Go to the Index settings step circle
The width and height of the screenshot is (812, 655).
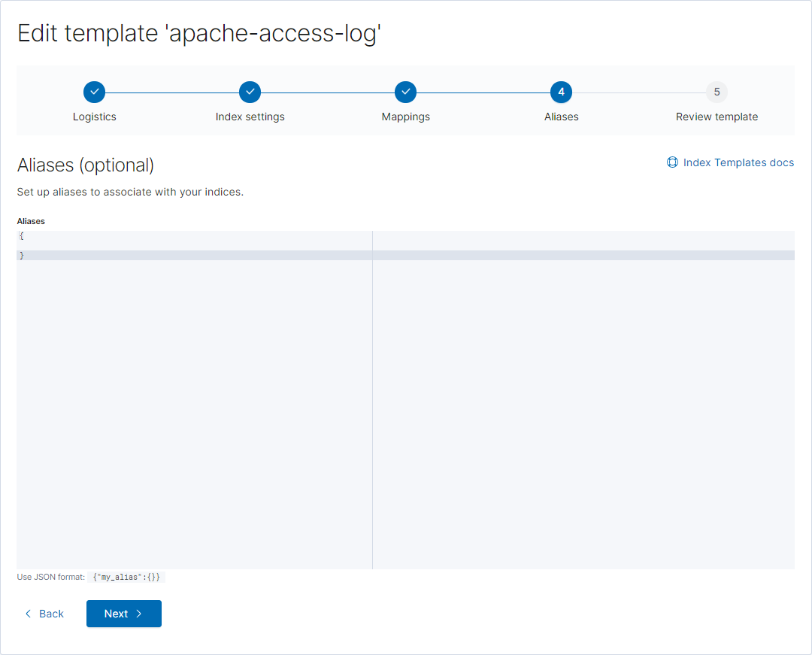(x=250, y=92)
